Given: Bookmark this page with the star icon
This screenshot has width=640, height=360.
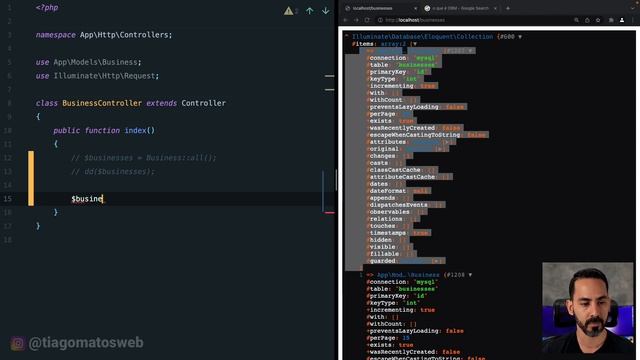Looking at the screenshot, I should tap(598, 20).
